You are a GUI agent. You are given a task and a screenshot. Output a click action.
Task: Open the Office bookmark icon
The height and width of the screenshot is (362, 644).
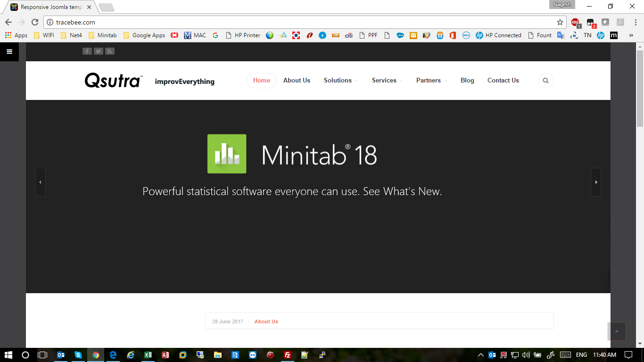click(453, 35)
